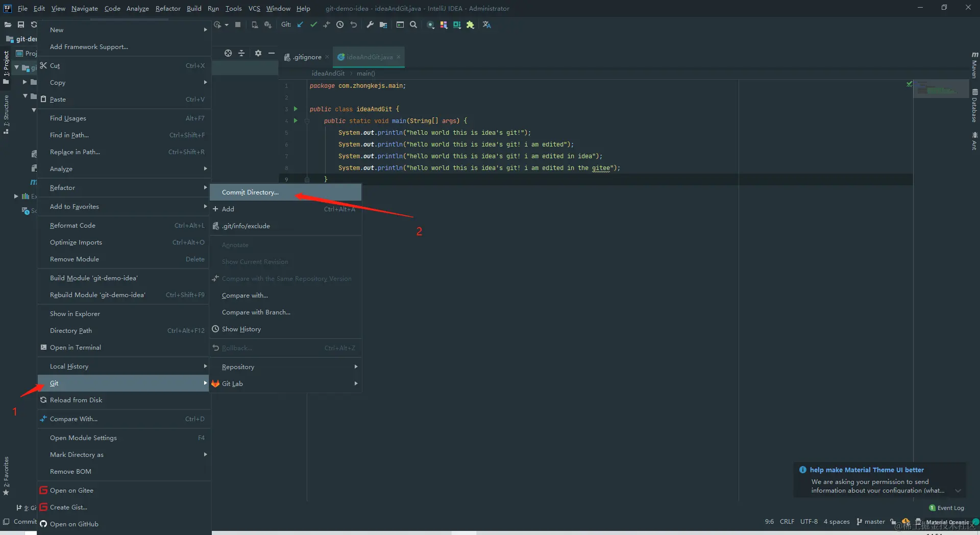
Task: Click the master branch widget
Action: [x=871, y=522]
